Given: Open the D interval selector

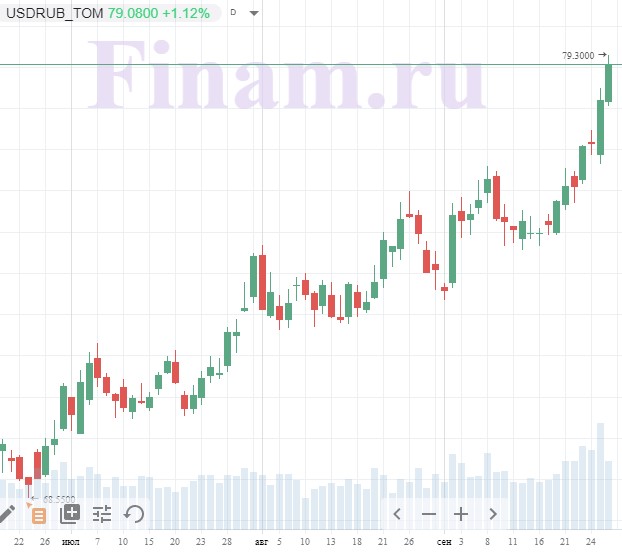Looking at the screenshot, I should [233, 12].
